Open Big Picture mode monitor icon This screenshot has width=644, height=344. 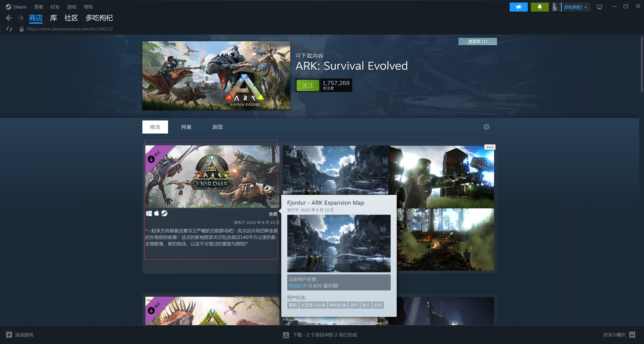coord(599,7)
